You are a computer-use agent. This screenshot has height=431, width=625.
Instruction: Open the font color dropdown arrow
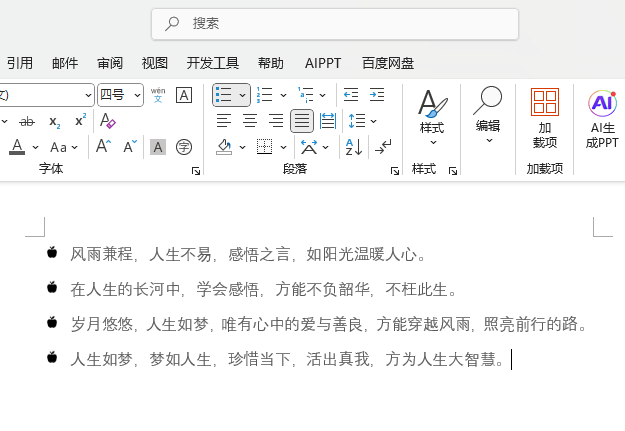click(x=35, y=147)
